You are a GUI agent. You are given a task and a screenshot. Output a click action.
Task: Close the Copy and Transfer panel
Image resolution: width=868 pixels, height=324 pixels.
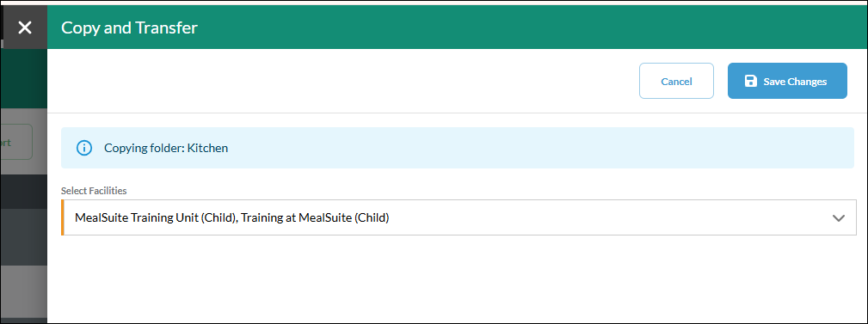coord(24,28)
